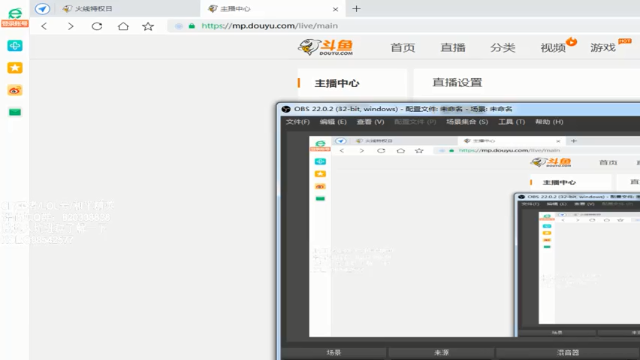Screen dimensions: 640x360
Task: Open the OBS 帮助(H) menu
Action: 549,122
